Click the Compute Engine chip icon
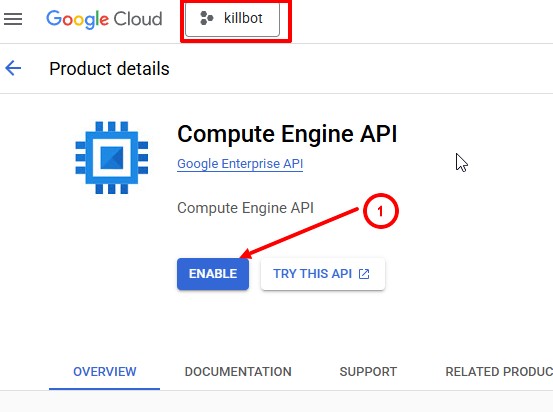 (x=112, y=158)
